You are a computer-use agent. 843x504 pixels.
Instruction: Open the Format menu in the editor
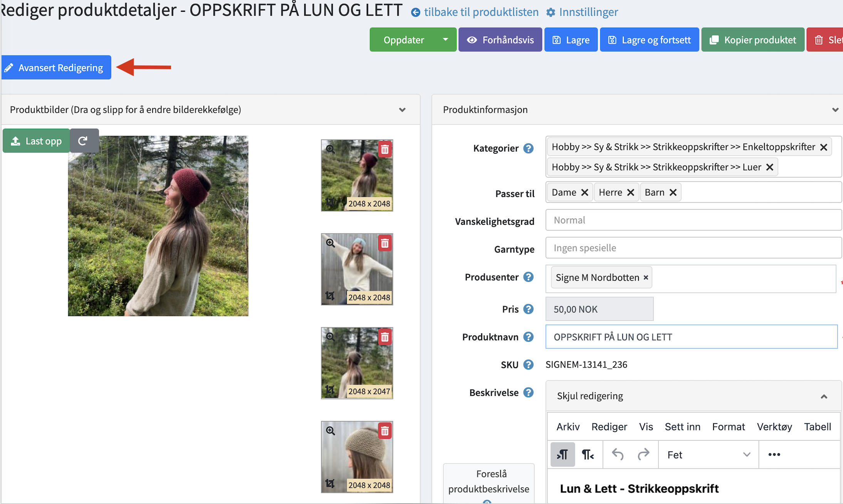coord(728,427)
